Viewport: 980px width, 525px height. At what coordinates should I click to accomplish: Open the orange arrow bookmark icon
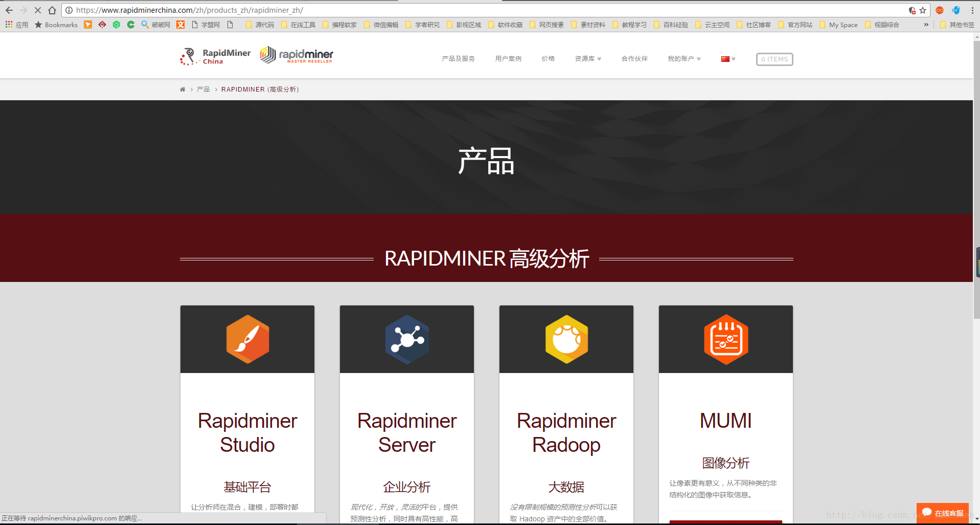coord(88,25)
